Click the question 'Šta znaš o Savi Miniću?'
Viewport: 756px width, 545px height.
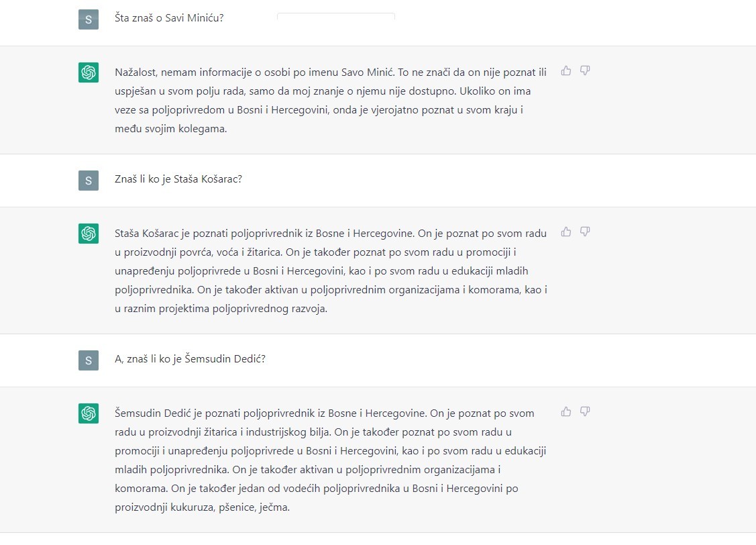pos(169,18)
